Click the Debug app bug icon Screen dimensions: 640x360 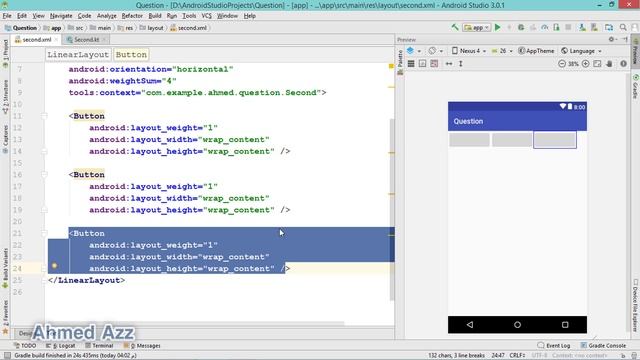tap(521, 27)
